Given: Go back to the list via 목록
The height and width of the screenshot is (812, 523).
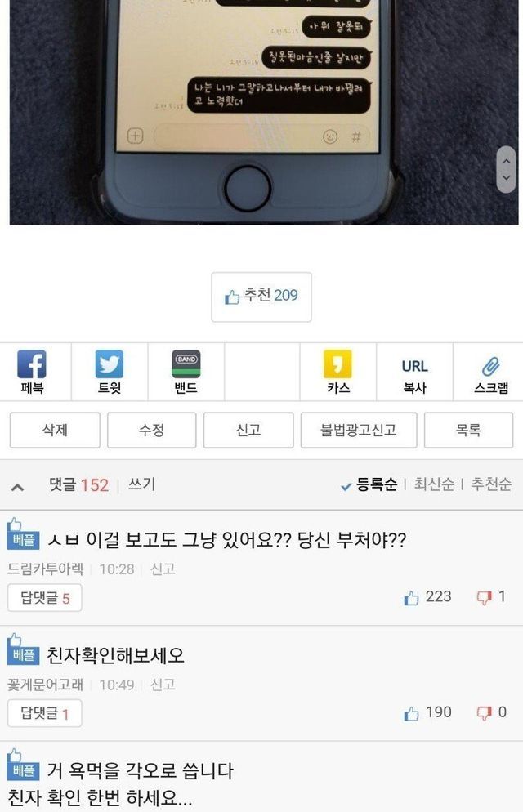Looking at the screenshot, I should point(468,430).
